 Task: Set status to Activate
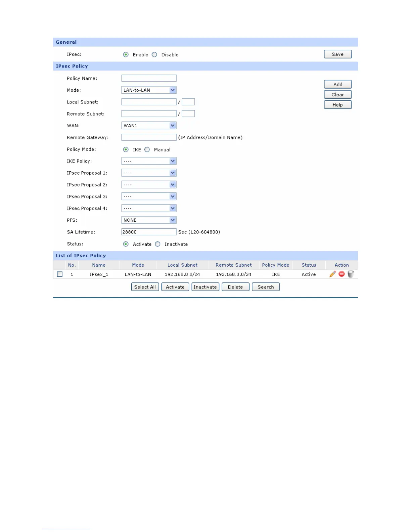pos(126,244)
